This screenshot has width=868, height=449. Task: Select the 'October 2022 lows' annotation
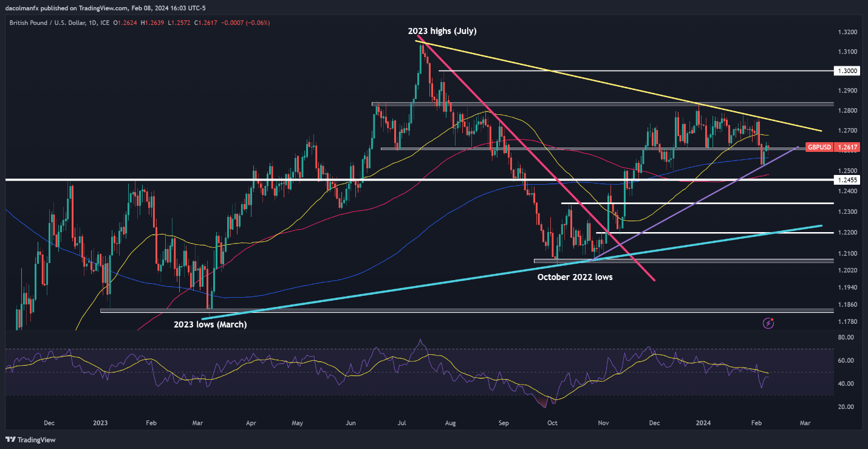pos(575,277)
